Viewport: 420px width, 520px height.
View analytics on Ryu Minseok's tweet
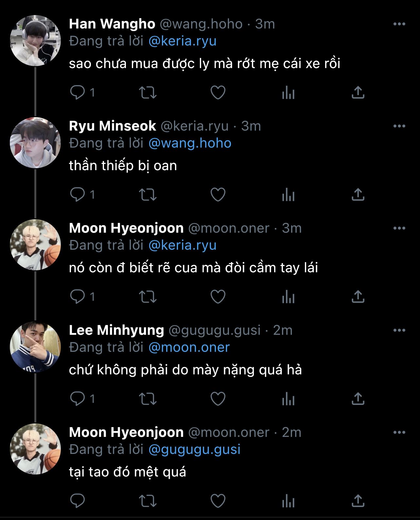tap(288, 195)
